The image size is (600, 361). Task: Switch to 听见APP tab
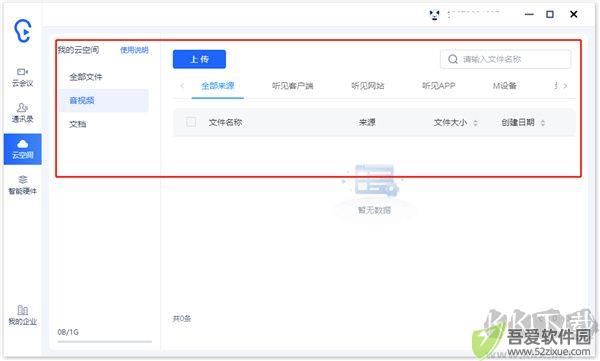point(439,86)
